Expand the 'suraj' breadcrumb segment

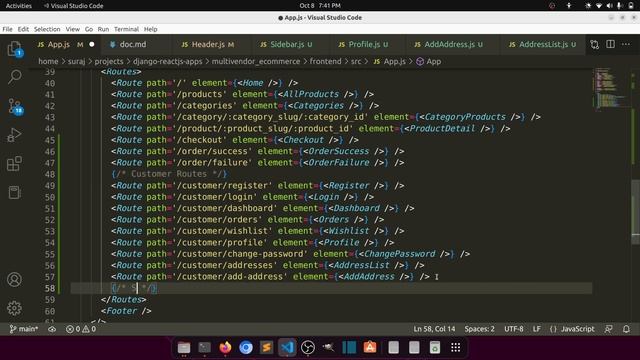click(x=76, y=62)
